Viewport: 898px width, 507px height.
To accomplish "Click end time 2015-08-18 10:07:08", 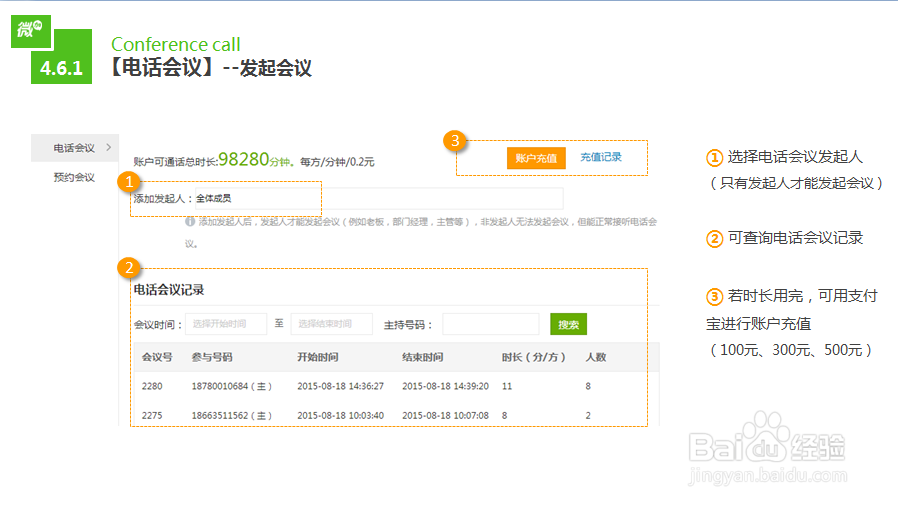I will tap(446, 415).
